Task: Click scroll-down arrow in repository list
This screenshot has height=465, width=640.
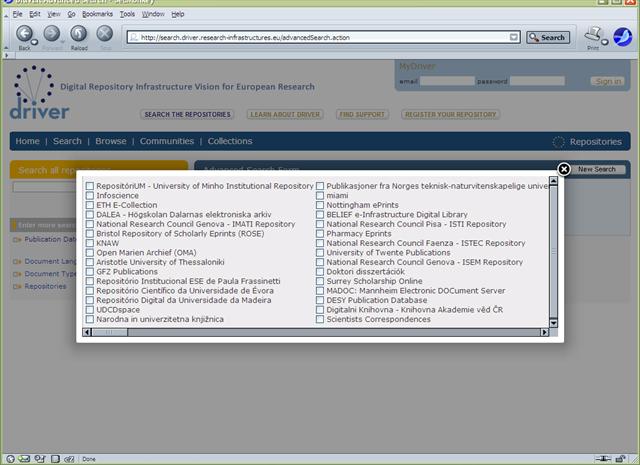Action: [553, 323]
